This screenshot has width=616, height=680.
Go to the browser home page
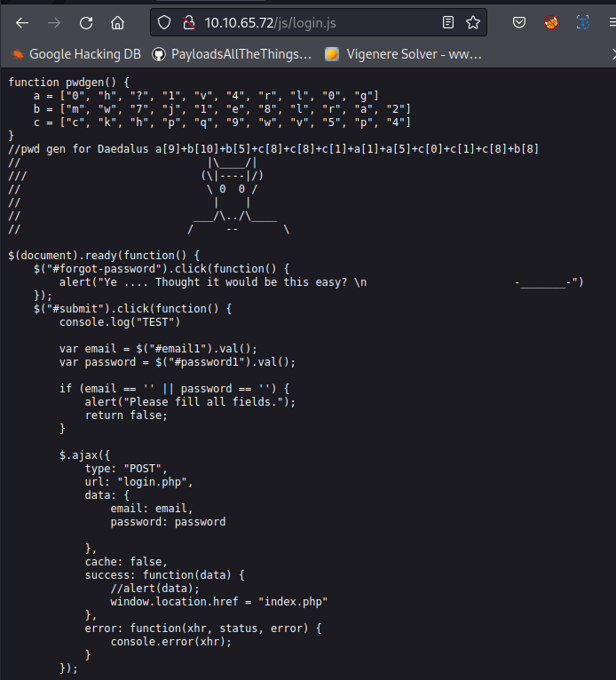coord(118,22)
